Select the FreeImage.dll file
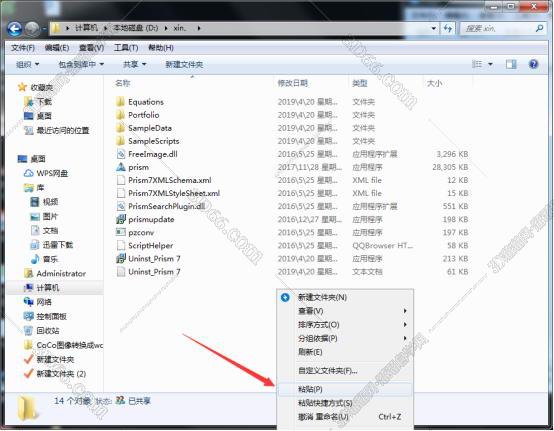The image size is (554, 431). [153, 154]
